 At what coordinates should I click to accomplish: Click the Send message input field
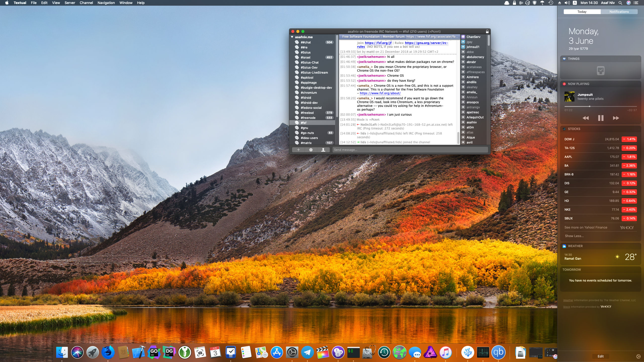(x=410, y=150)
